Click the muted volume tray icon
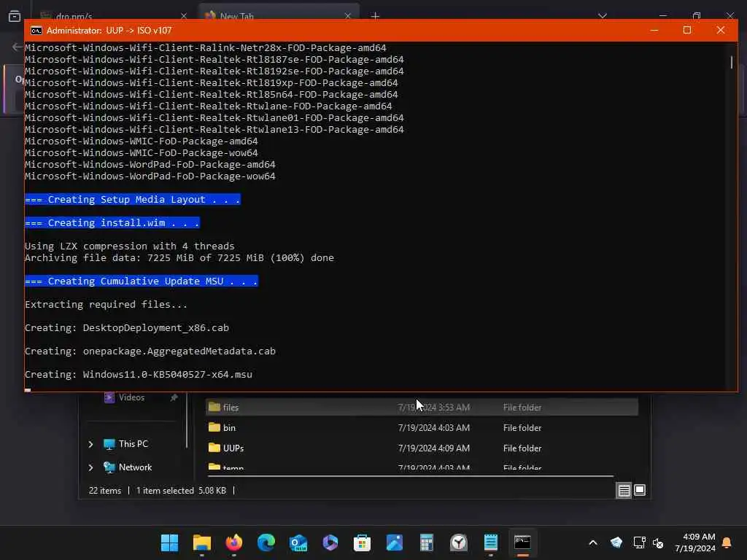Image resolution: width=747 pixels, height=560 pixels. [x=658, y=542]
